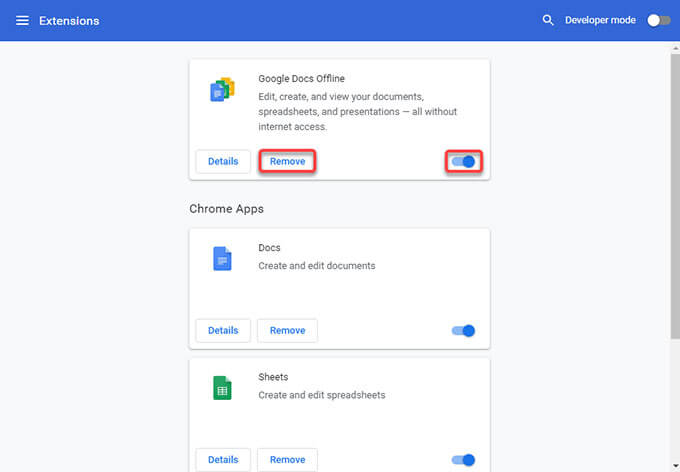
Task: Click the Docs app icon
Action: click(x=222, y=259)
